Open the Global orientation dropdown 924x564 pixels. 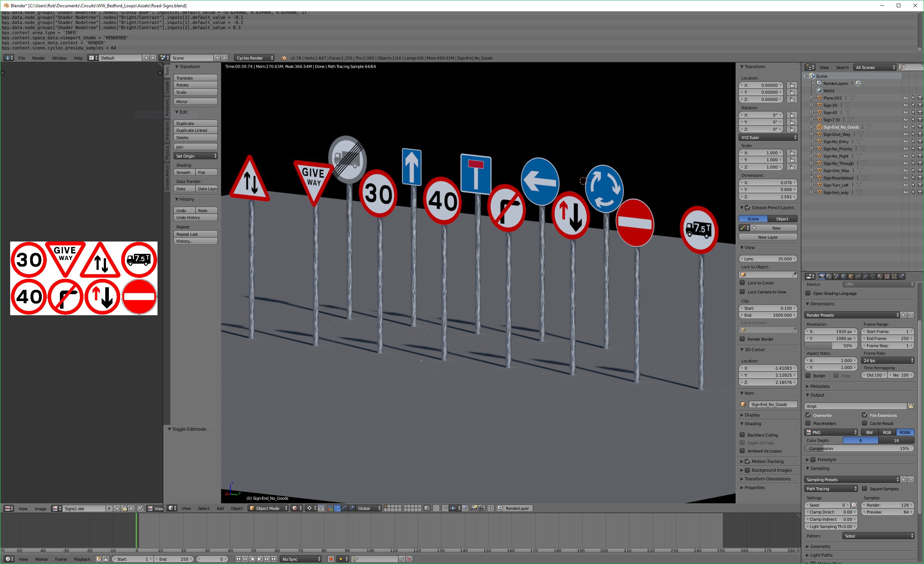[x=369, y=508]
